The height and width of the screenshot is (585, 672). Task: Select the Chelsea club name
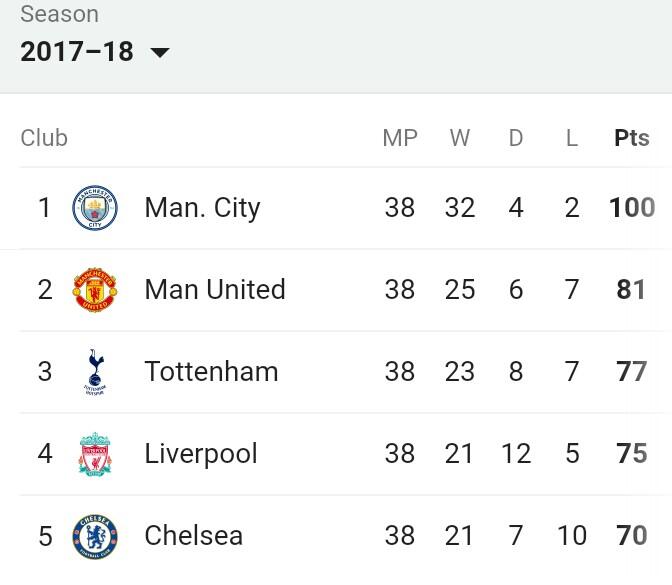(194, 536)
